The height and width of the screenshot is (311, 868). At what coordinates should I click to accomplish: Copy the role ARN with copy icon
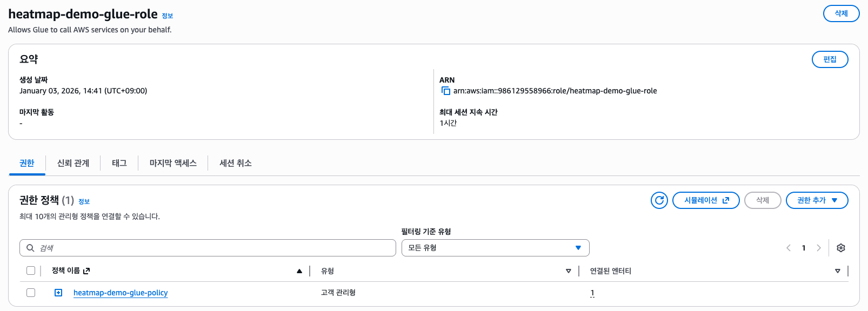point(446,91)
